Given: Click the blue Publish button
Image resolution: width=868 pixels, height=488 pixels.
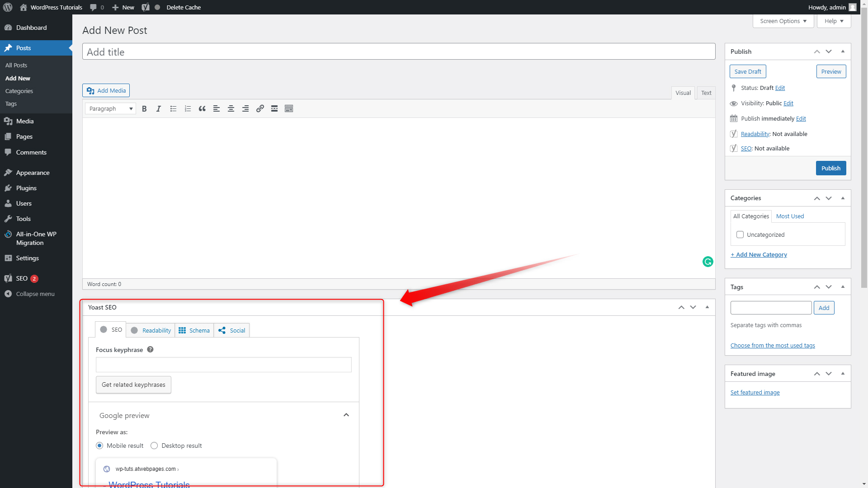Looking at the screenshot, I should point(831,168).
